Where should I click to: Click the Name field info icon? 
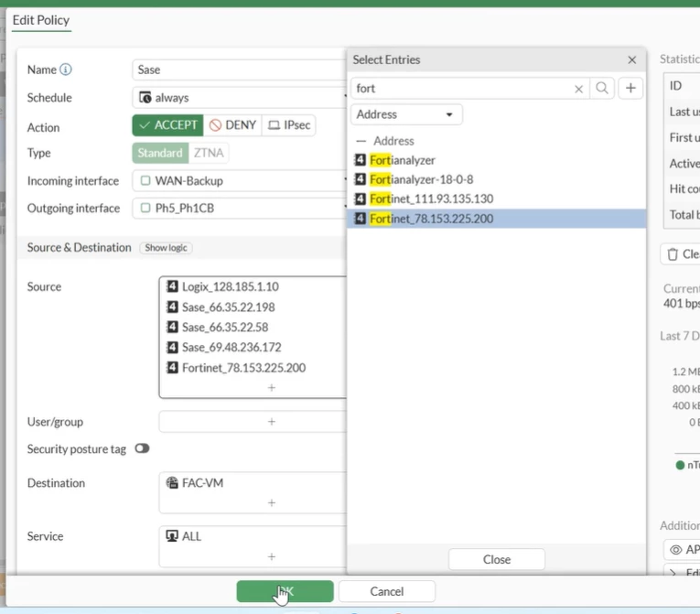point(66,70)
